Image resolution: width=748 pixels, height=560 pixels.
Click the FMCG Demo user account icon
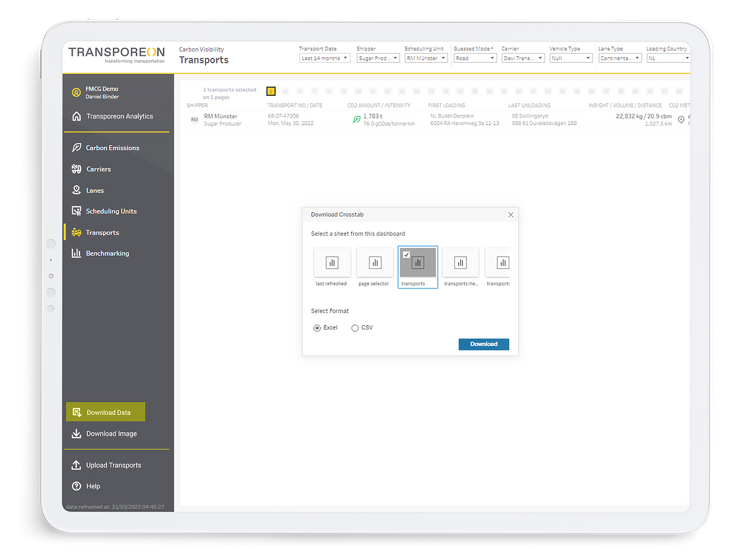tap(76, 93)
